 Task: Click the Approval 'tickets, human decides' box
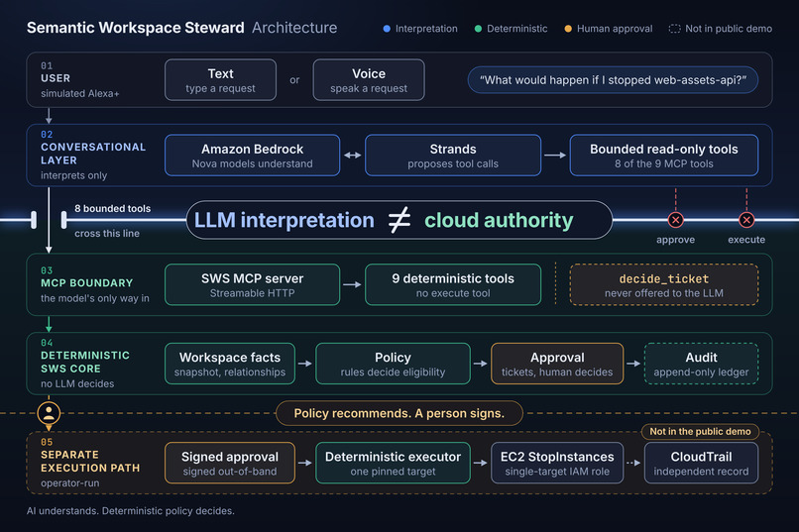tap(557, 364)
